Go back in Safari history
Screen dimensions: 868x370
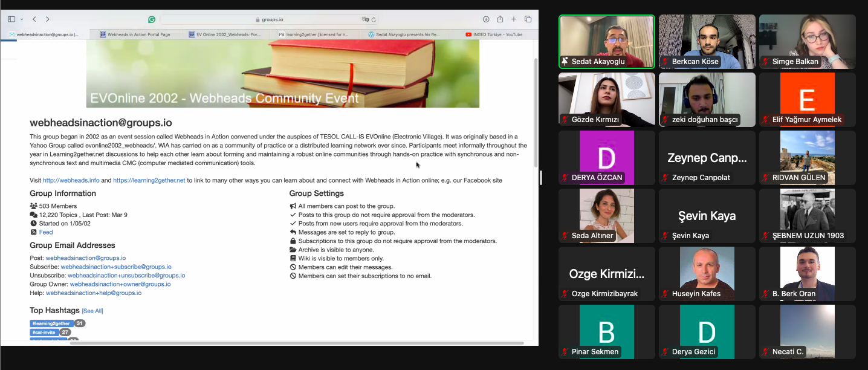[x=34, y=19]
